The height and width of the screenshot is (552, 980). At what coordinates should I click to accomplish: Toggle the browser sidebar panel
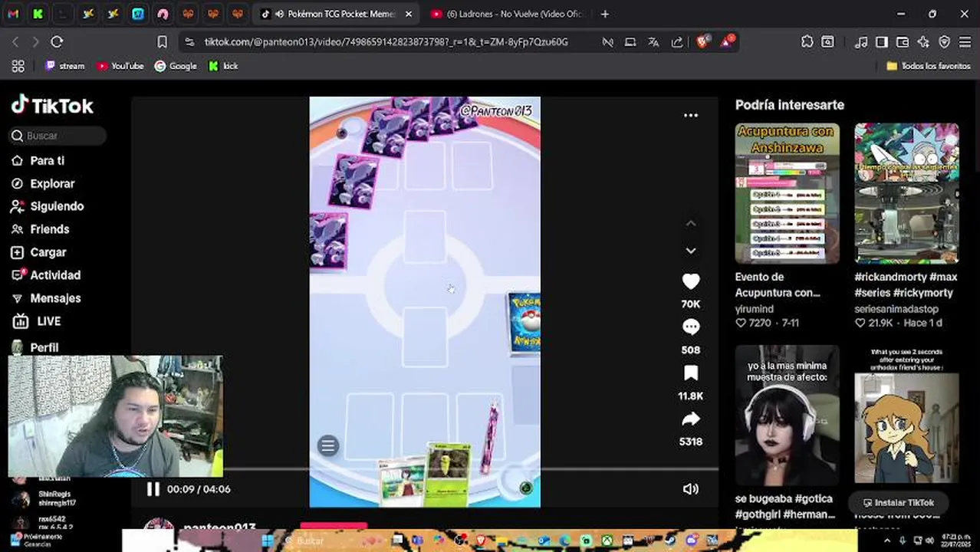(x=882, y=42)
